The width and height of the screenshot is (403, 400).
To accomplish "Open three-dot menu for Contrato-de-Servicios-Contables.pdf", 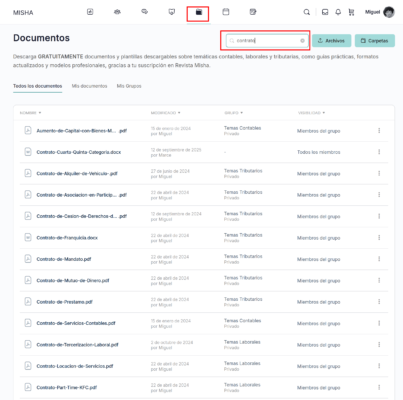I will click(x=379, y=323).
